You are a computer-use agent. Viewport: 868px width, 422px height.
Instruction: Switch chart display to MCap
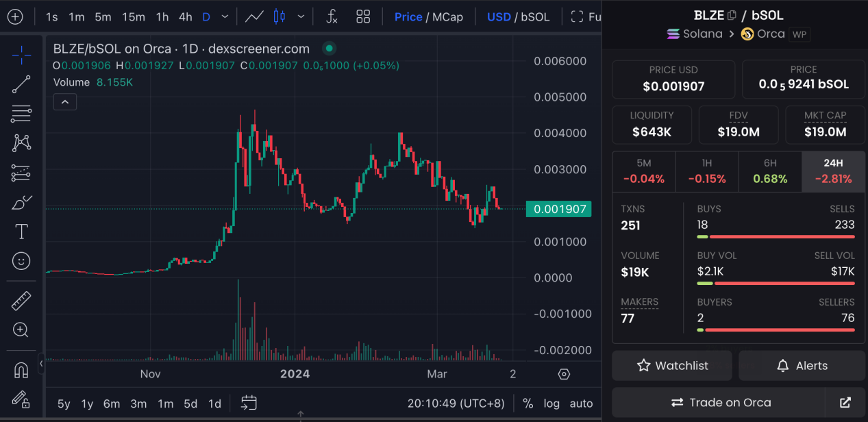(447, 16)
